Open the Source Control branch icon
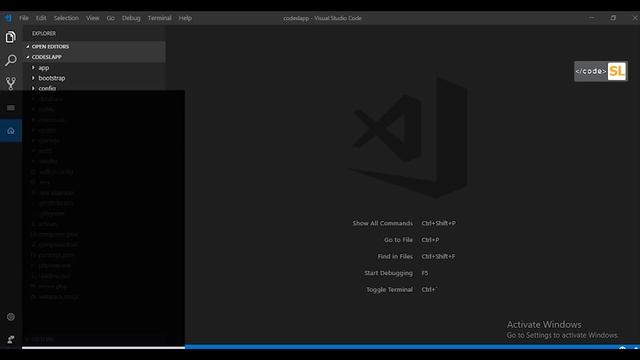 coord(11,84)
